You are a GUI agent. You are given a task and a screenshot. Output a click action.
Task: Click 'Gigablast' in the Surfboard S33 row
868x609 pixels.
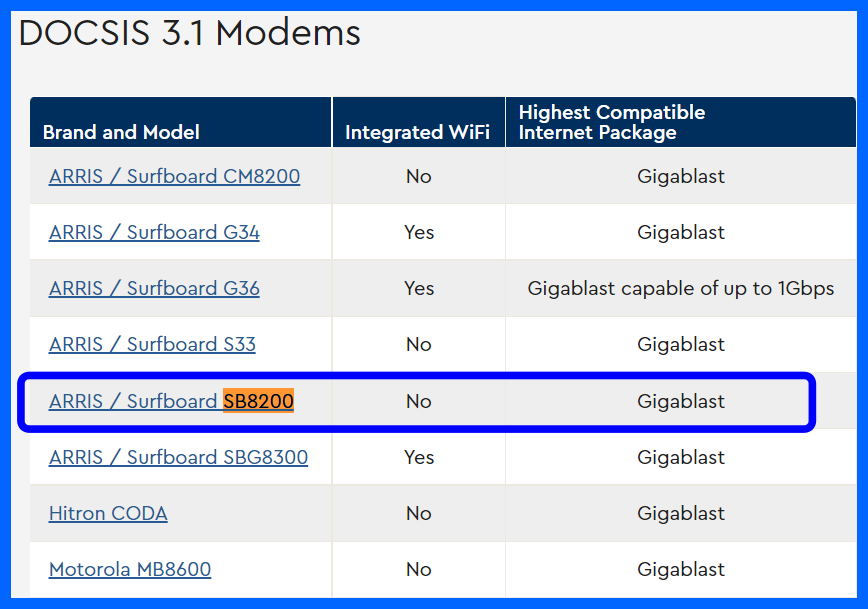point(681,344)
